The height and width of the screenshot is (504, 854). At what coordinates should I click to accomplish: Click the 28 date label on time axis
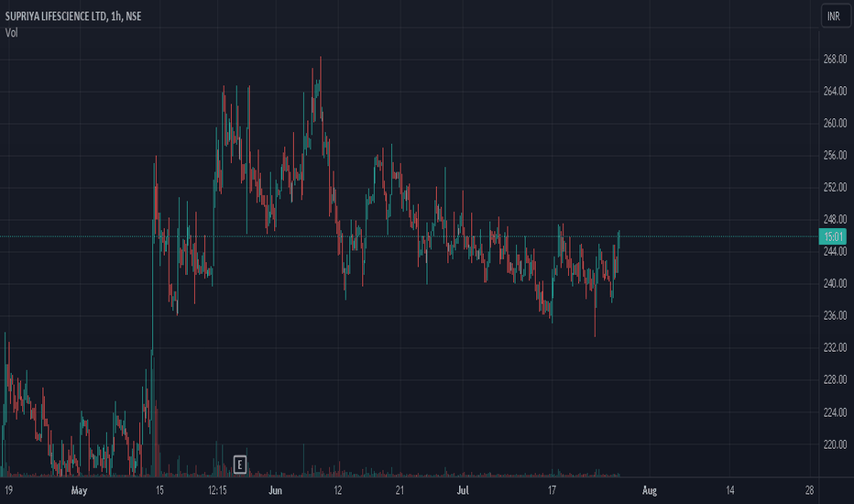click(809, 490)
